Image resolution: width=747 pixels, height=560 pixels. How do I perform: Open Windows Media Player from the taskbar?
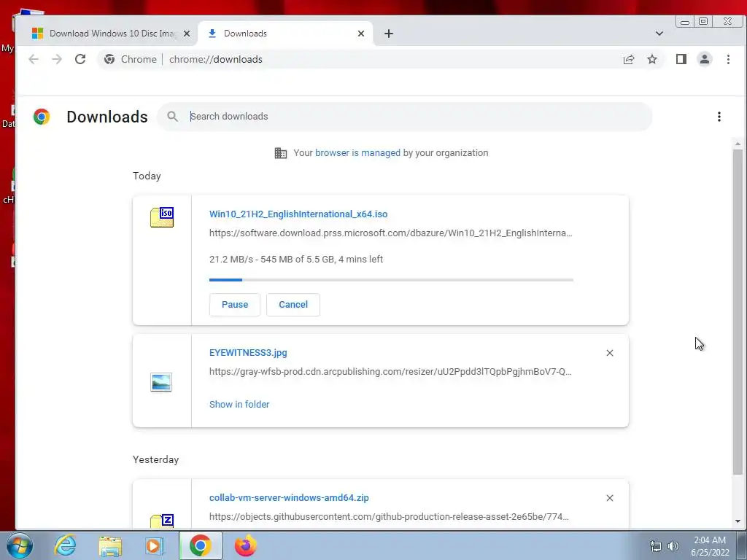coord(154,545)
